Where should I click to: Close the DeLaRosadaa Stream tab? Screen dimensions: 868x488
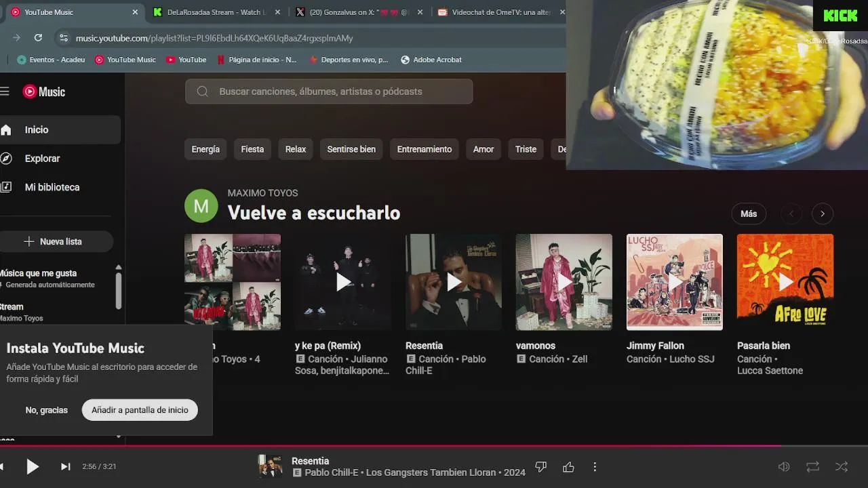pos(277,12)
